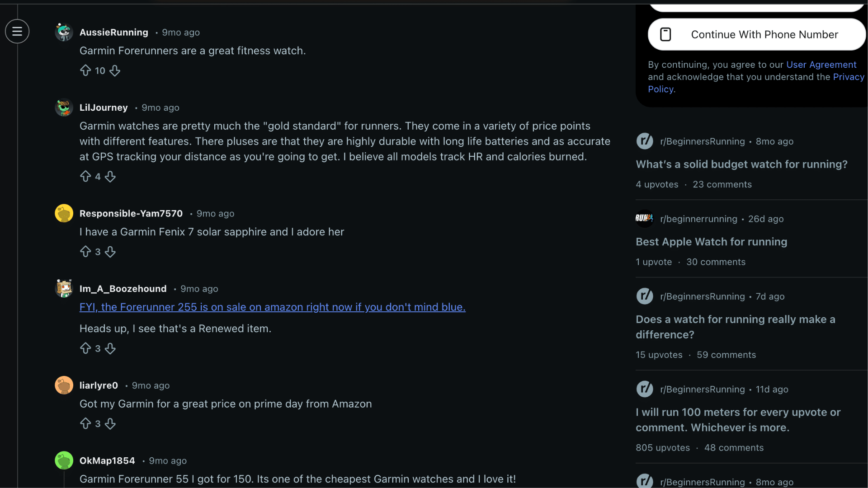Follow the Forerunner 255 Amazon sale link
The height and width of the screenshot is (488, 868).
pos(272,307)
